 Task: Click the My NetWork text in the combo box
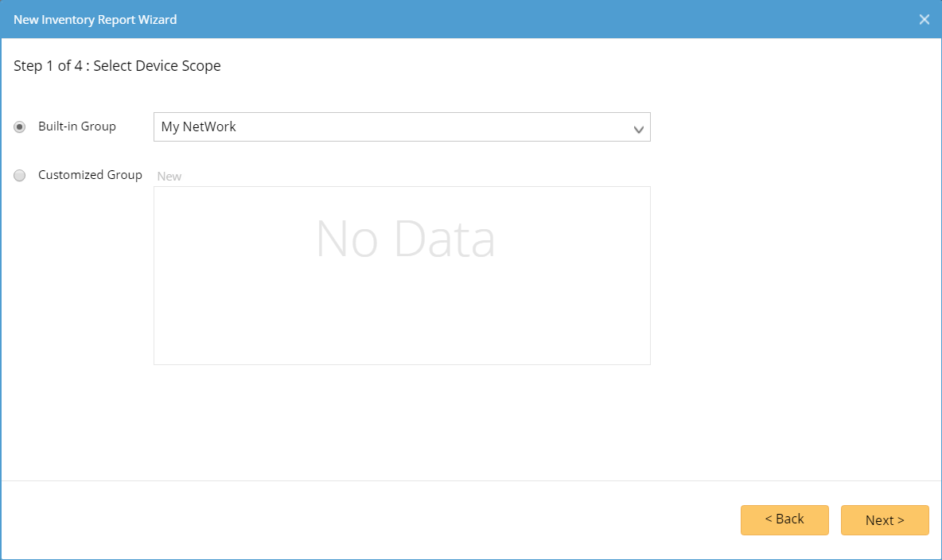coord(199,126)
